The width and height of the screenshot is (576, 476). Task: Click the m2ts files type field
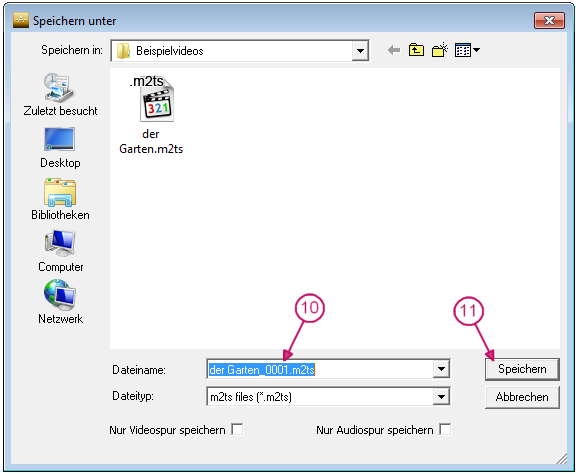tap(320, 397)
